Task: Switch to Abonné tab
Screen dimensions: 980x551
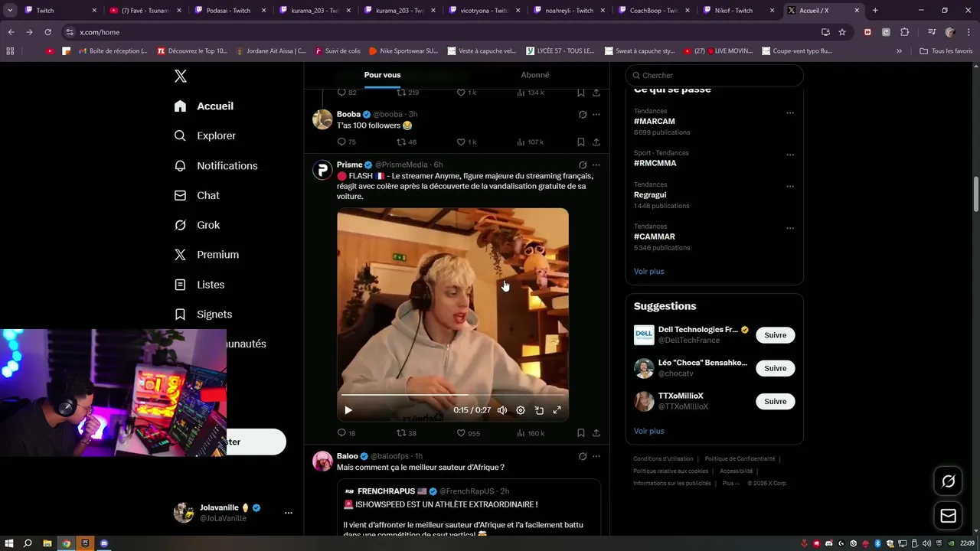Action: pos(534,75)
